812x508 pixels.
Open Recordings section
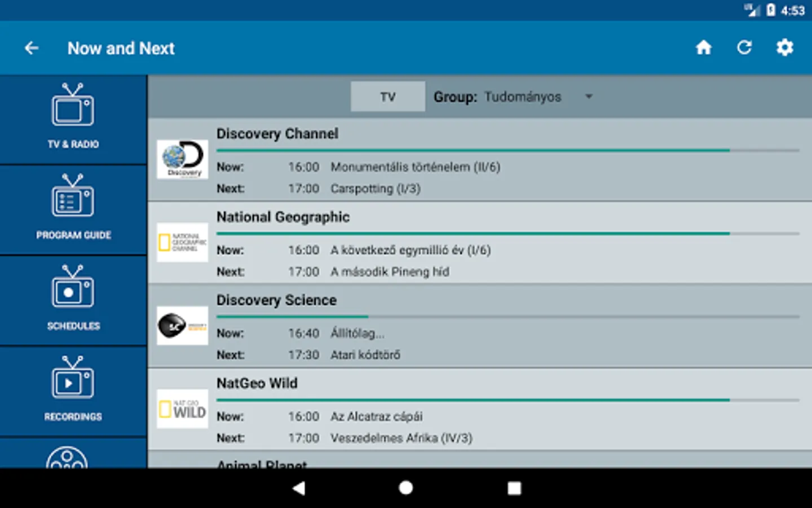pyautogui.click(x=73, y=392)
